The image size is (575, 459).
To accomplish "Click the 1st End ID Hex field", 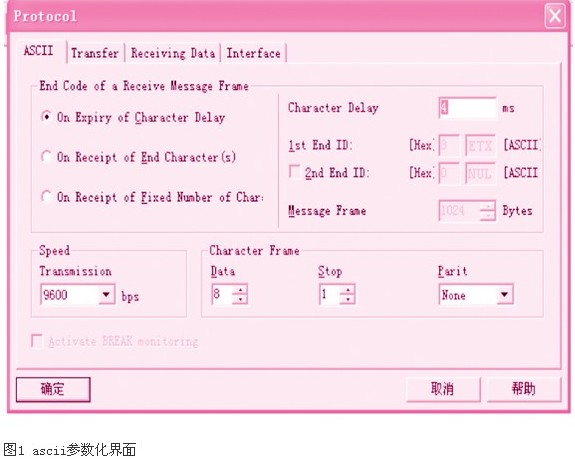I will click(448, 145).
